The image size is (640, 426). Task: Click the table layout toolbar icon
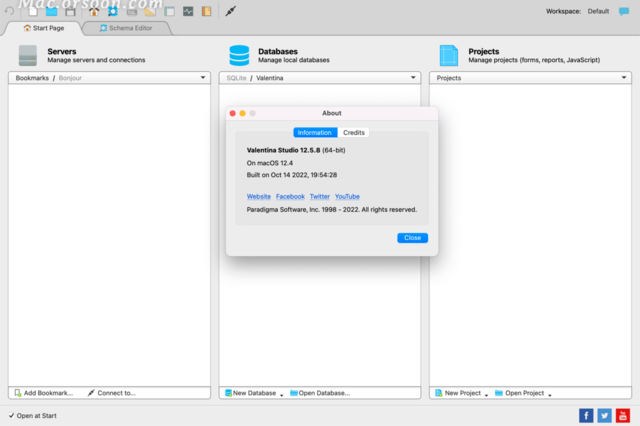(169, 11)
